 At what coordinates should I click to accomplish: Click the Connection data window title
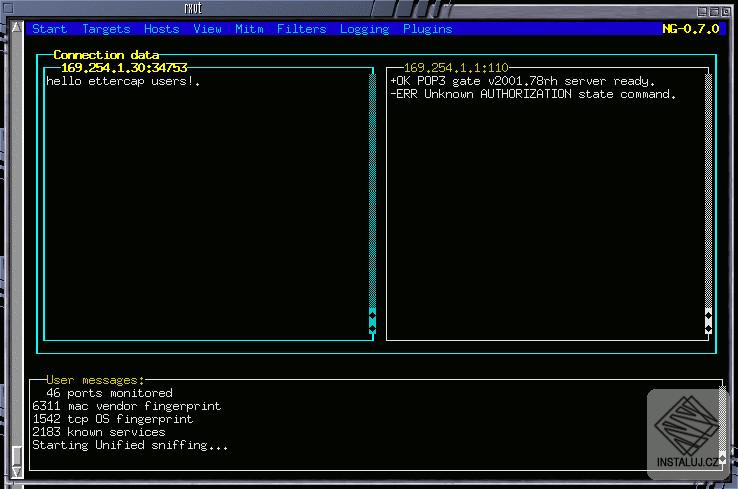(106, 55)
